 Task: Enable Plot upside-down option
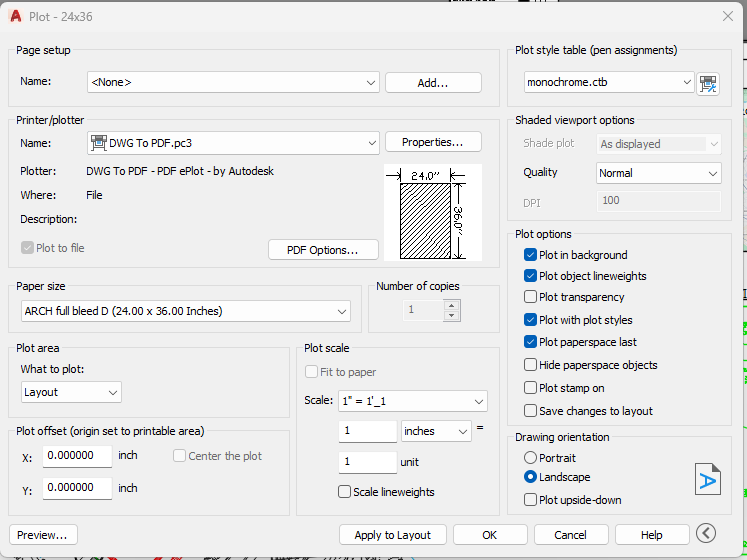click(x=530, y=500)
